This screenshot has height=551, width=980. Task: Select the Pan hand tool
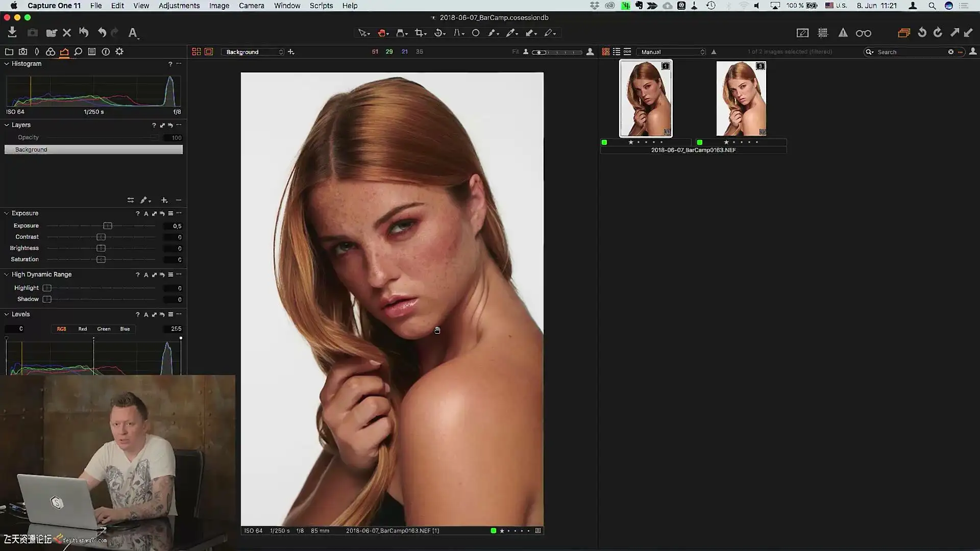click(382, 33)
